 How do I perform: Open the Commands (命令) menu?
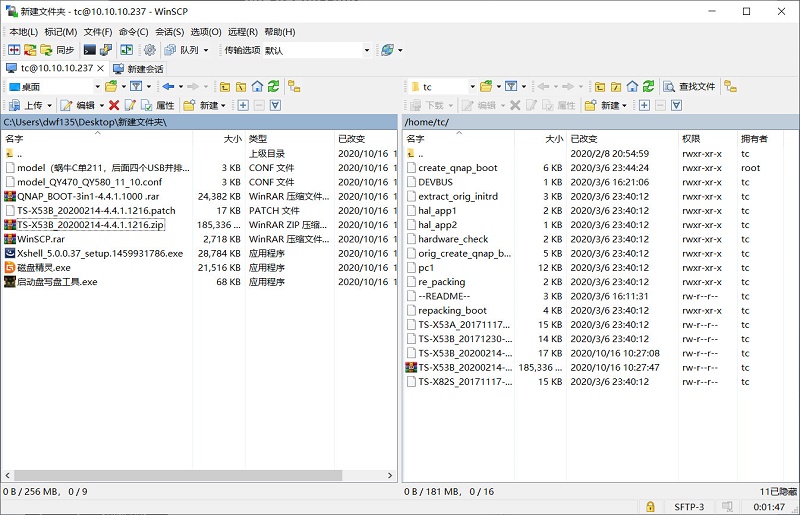(x=134, y=32)
